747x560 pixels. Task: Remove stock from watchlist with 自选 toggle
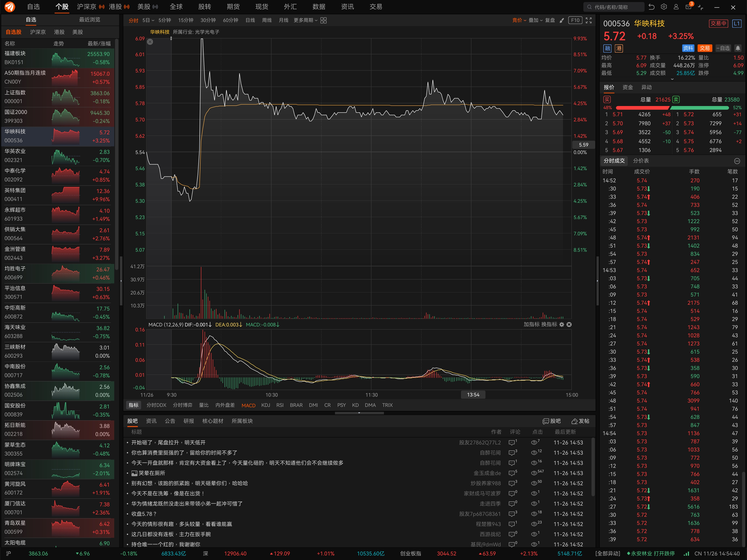coord(723,48)
